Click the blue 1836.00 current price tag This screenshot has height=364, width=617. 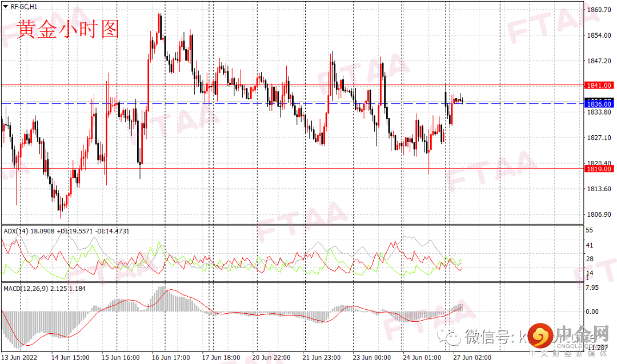pos(599,104)
